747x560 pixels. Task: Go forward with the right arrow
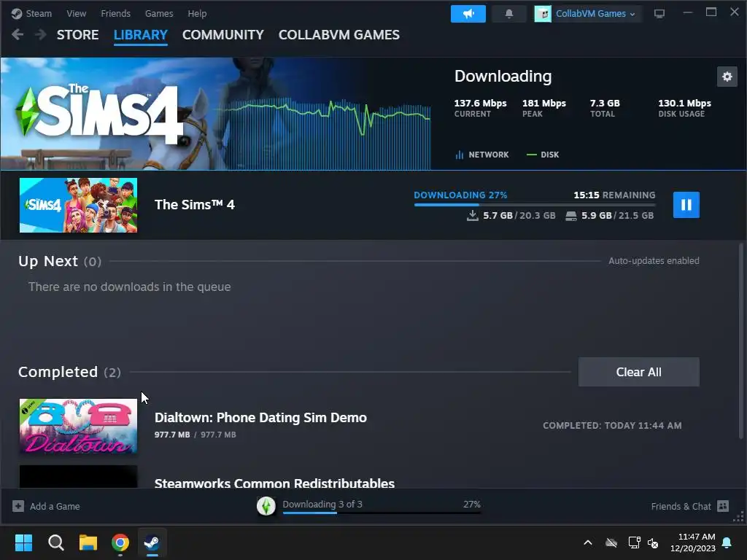point(41,34)
